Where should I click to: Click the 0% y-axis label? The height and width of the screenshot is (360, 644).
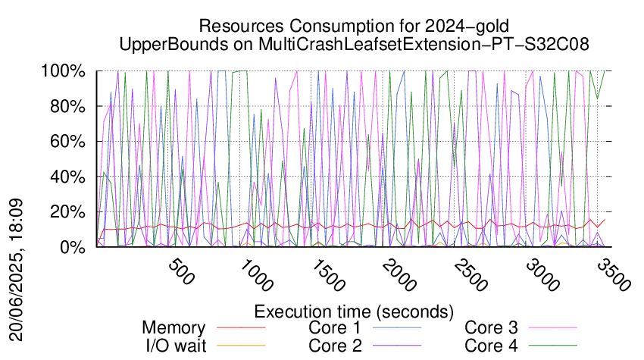tap(73, 247)
